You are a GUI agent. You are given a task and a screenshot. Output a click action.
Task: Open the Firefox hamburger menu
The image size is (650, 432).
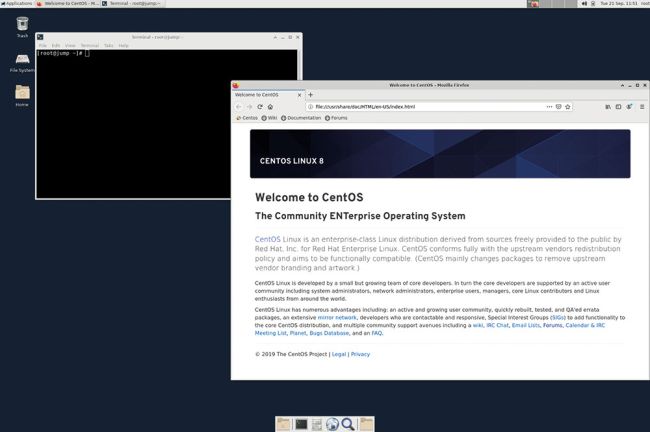tap(642, 107)
